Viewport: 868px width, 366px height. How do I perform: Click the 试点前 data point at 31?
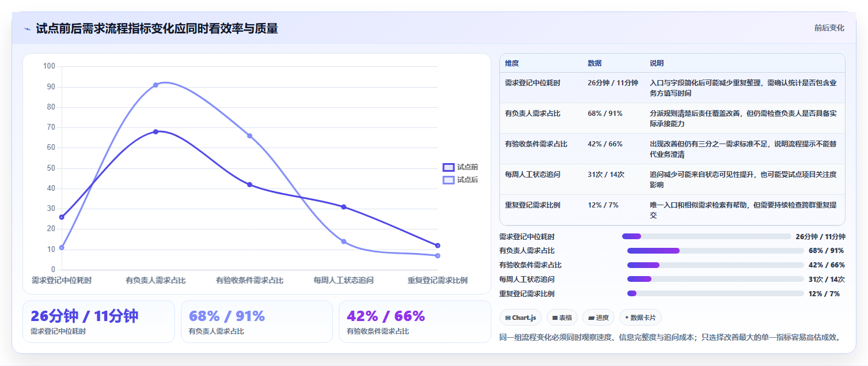[343, 207]
